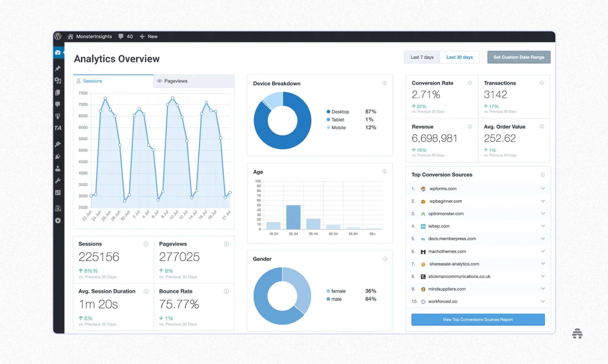Select the Last 30 days range
The image size is (608, 364).
[x=459, y=57]
